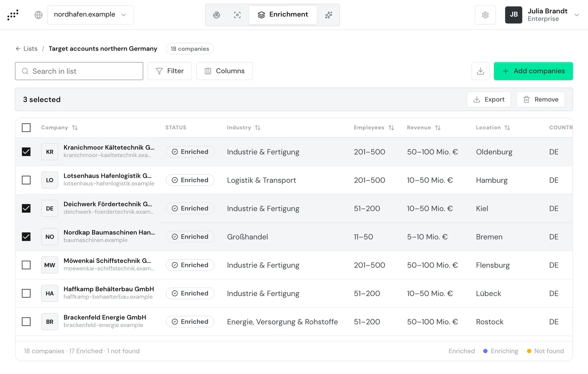Click the globe website icon
The height and width of the screenshot is (374, 588).
[x=39, y=15]
